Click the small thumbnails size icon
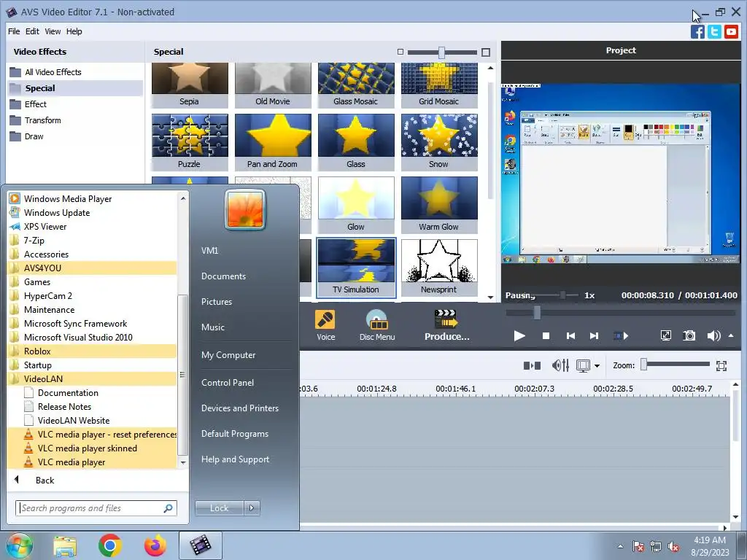Image resolution: width=747 pixels, height=560 pixels. (x=400, y=52)
